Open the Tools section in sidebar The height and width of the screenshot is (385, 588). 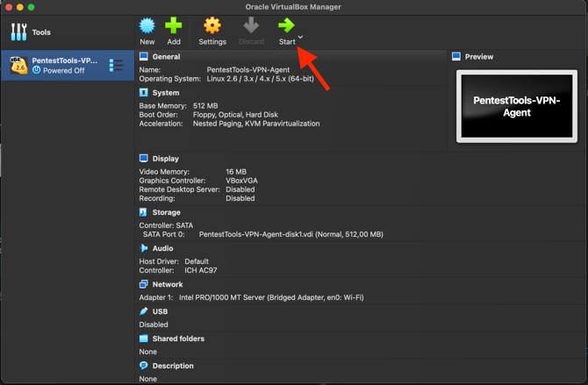click(68, 32)
